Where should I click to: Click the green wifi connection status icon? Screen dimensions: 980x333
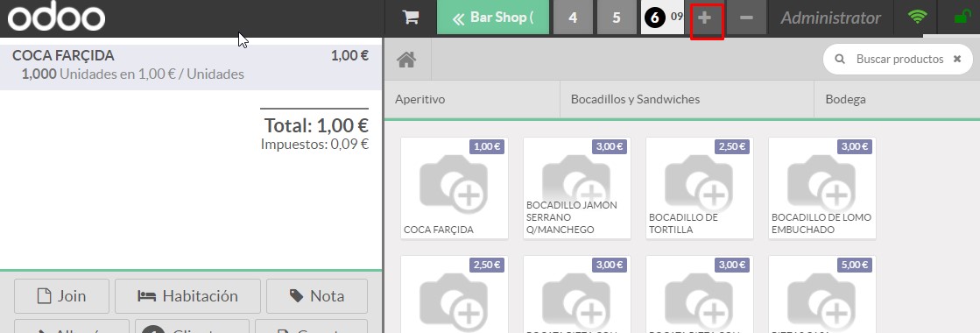point(917,18)
